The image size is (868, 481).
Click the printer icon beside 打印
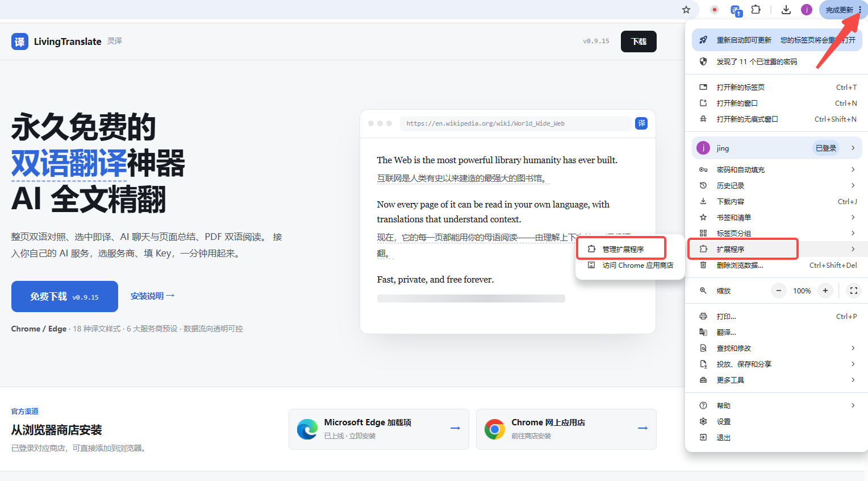pos(703,316)
